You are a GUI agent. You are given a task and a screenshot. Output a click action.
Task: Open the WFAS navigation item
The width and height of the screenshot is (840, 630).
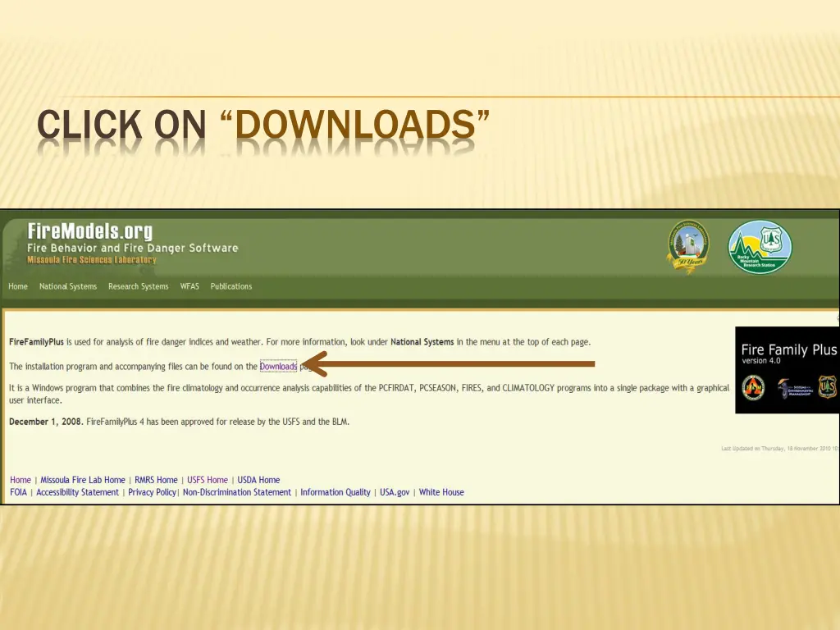point(189,286)
